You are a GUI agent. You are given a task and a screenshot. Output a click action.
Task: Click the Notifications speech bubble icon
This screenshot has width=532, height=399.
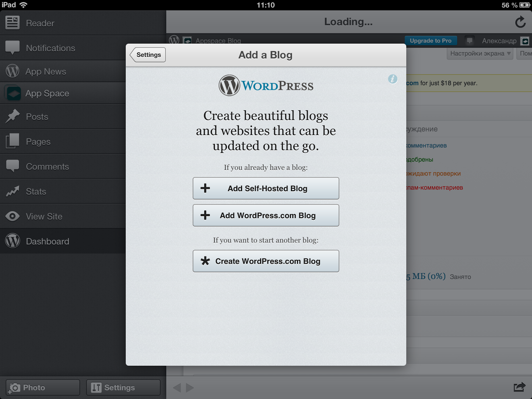point(13,48)
